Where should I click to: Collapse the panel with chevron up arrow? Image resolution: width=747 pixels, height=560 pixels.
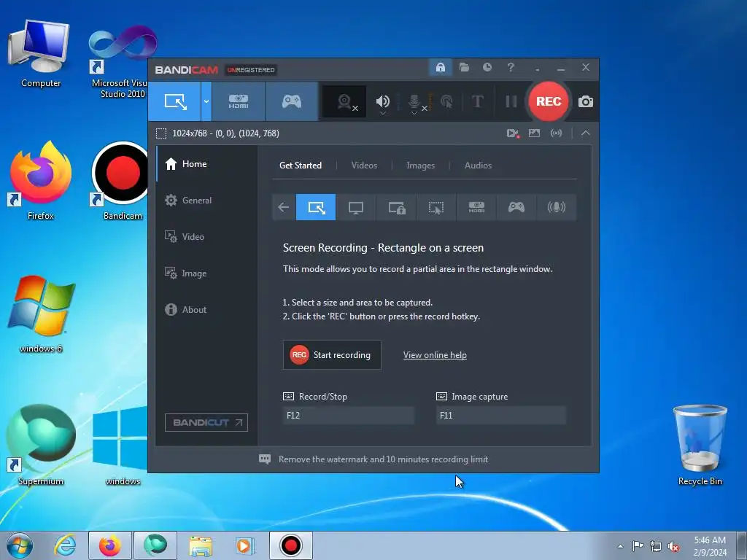click(x=586, y=133)
